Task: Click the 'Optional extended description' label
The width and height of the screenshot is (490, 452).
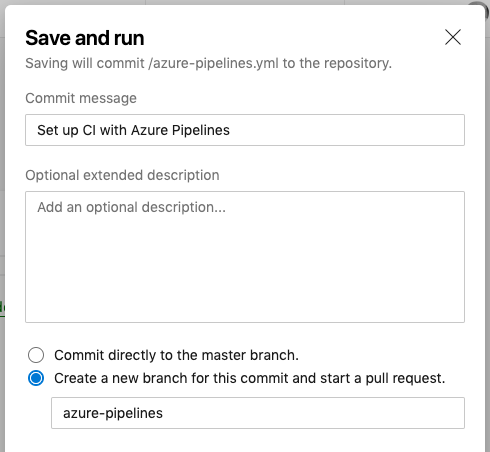Action: click(122, 175)
